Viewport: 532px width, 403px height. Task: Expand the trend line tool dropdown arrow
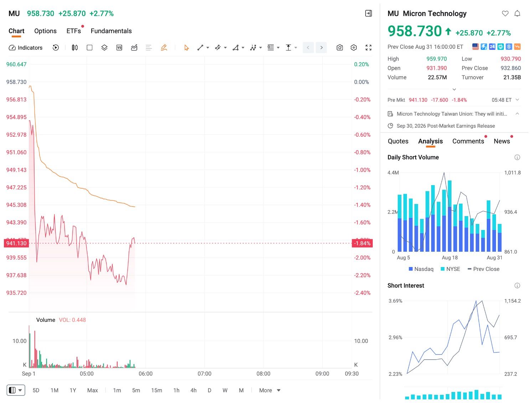208,48
